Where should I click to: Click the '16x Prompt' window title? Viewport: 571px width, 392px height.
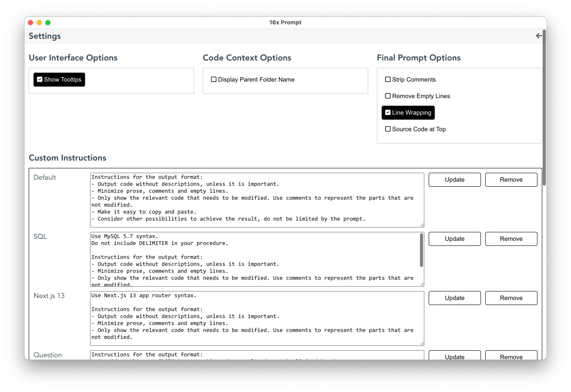pos(285,23)
